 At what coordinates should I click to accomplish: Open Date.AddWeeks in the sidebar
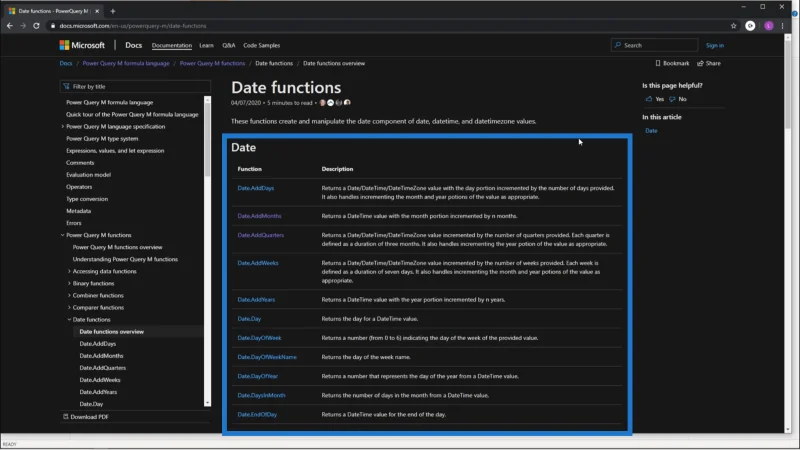coord(100,380)
